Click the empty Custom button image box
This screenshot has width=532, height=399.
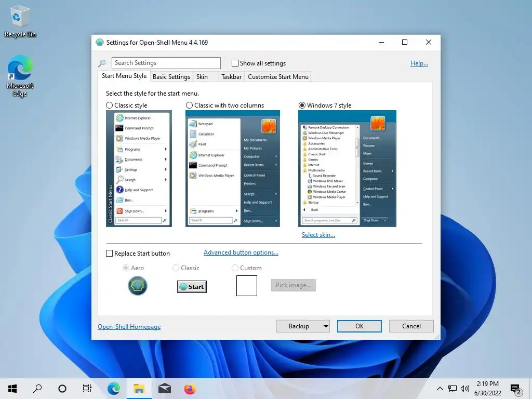247,286
